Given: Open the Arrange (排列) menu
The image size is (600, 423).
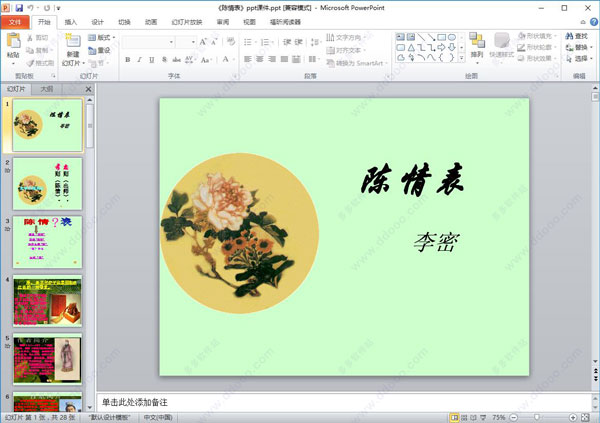Looking at the screenshot, I should click(x=477, y=46).
